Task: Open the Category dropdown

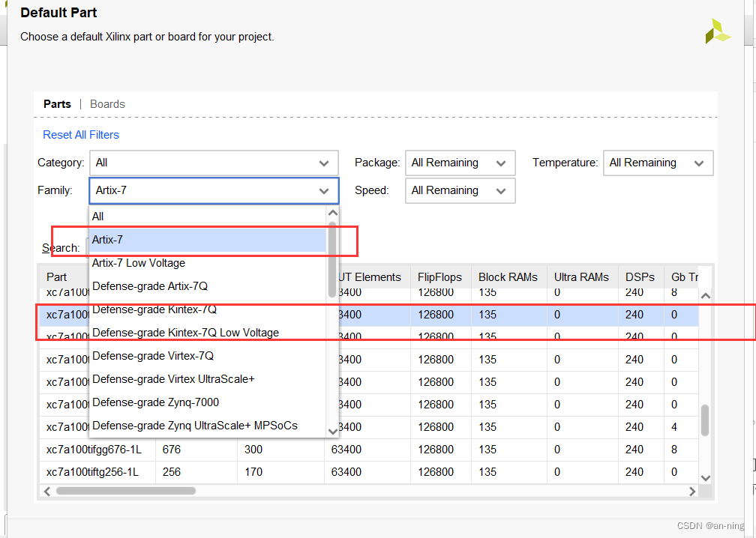Action: (214, 163)
